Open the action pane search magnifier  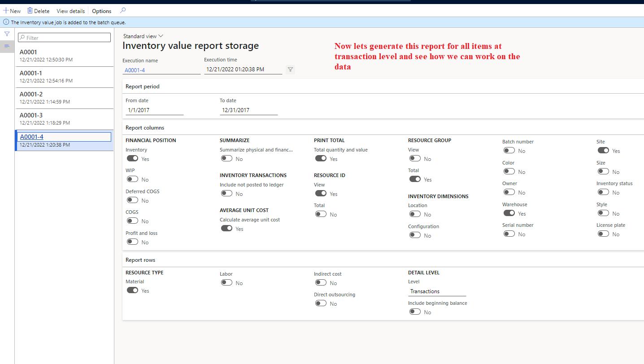tap(122, 10)
